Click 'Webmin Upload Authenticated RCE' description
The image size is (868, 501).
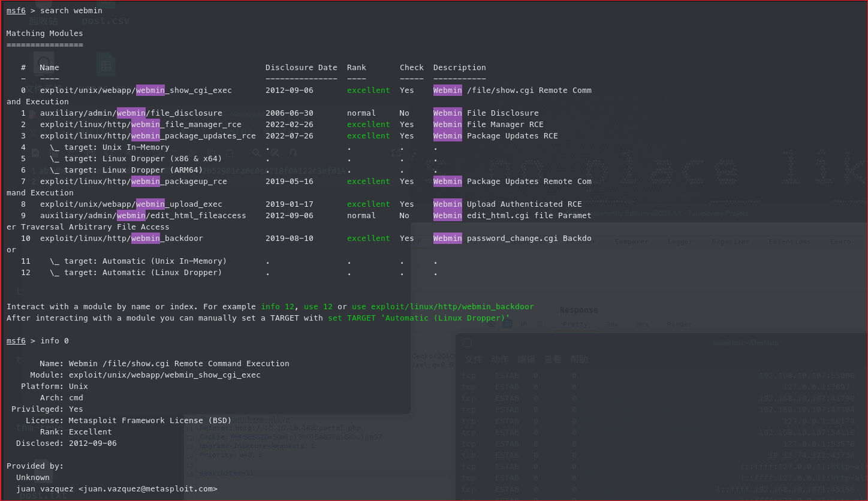(x=508, y=204)
